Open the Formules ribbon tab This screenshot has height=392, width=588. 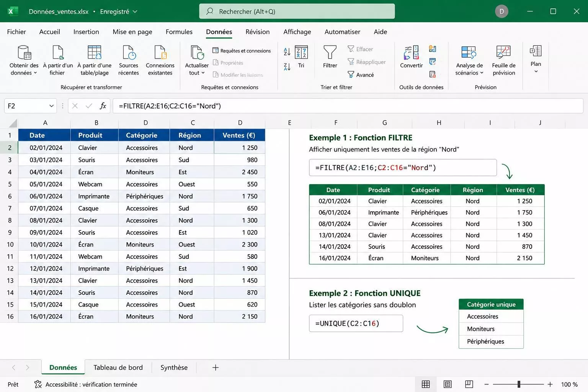179,32
